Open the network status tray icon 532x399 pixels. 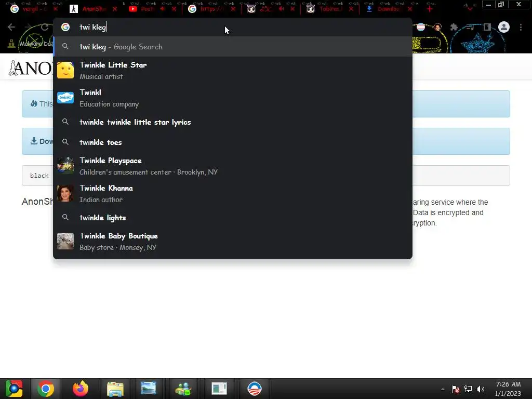468,389
